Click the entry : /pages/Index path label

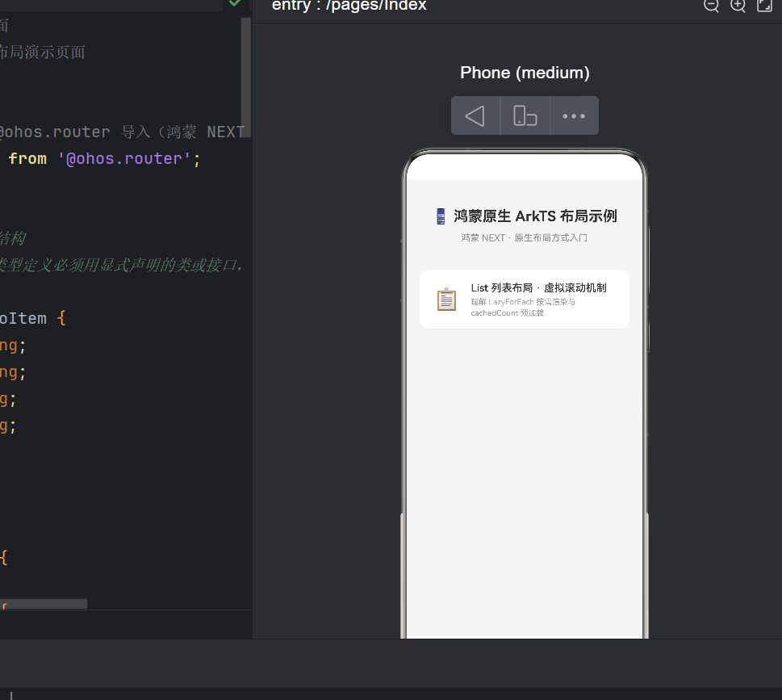(x=349, y=6)
